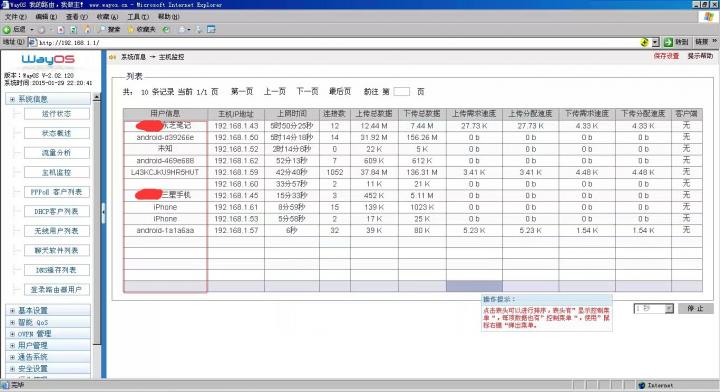This screenshot has width=720, height=392.
Task: Go to 上一页 in pagination
Action: [x=275, y=91]
